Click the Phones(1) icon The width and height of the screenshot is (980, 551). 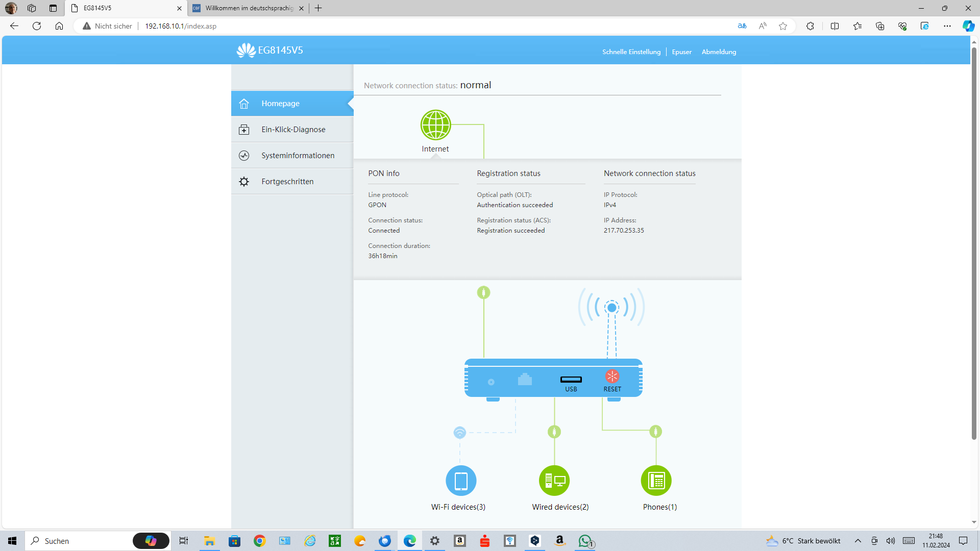[x=656, y=481]
